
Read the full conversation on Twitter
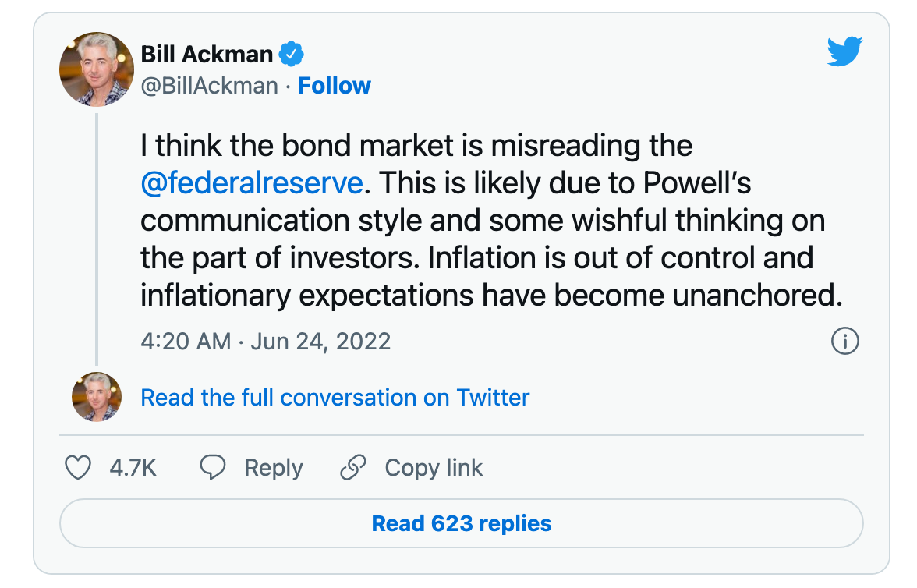[x=335, y=398]
